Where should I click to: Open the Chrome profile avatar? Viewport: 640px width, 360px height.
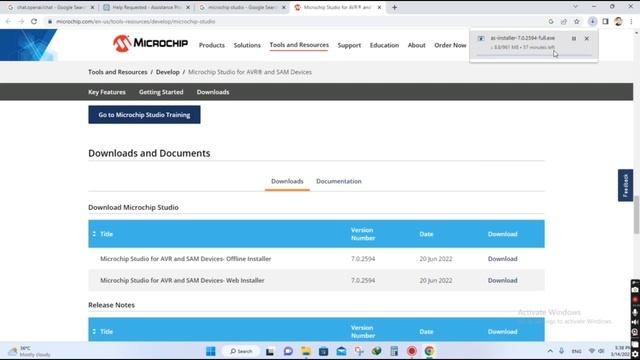tap(618, 21)
